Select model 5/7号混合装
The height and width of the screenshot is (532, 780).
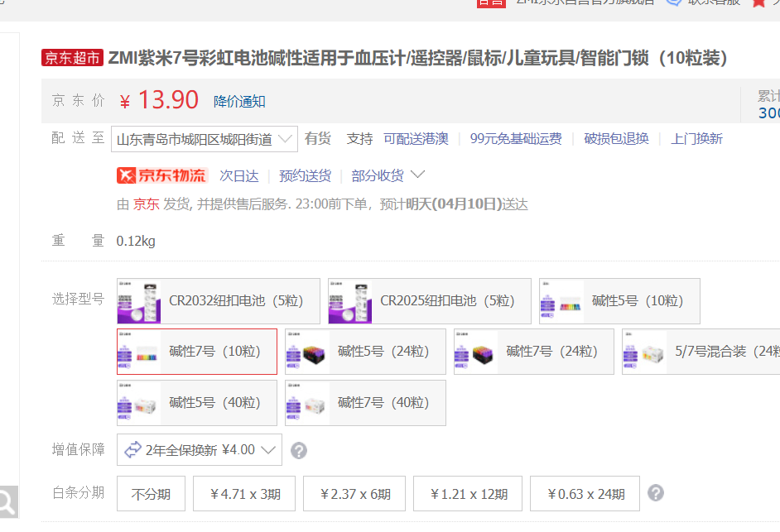(x=701, y=352)
